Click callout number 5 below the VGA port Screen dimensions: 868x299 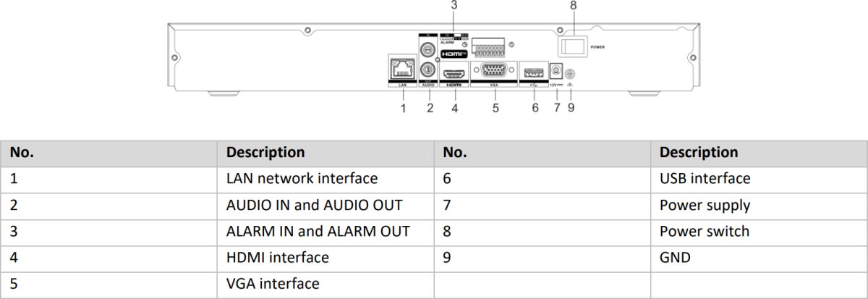point(495,109)
